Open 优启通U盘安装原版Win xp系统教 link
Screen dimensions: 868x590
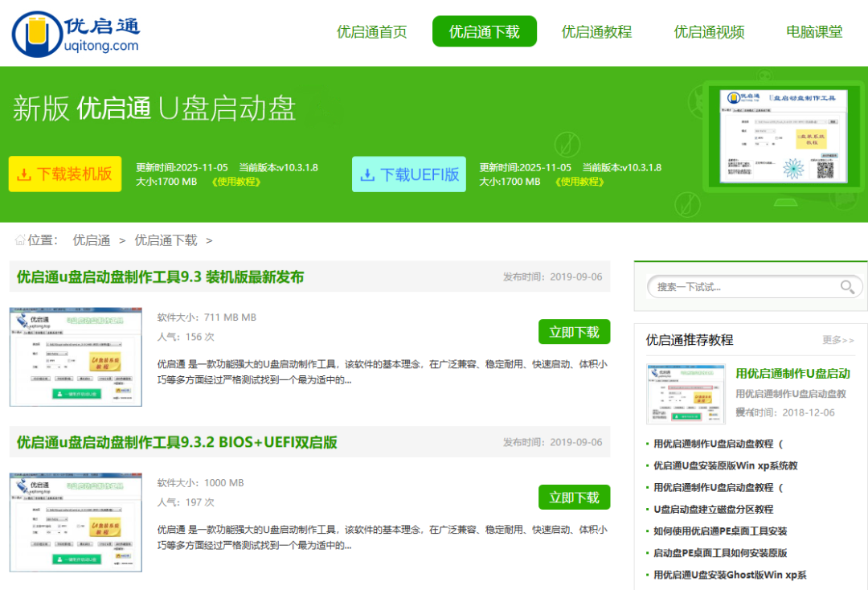click(x=726, y=465)
